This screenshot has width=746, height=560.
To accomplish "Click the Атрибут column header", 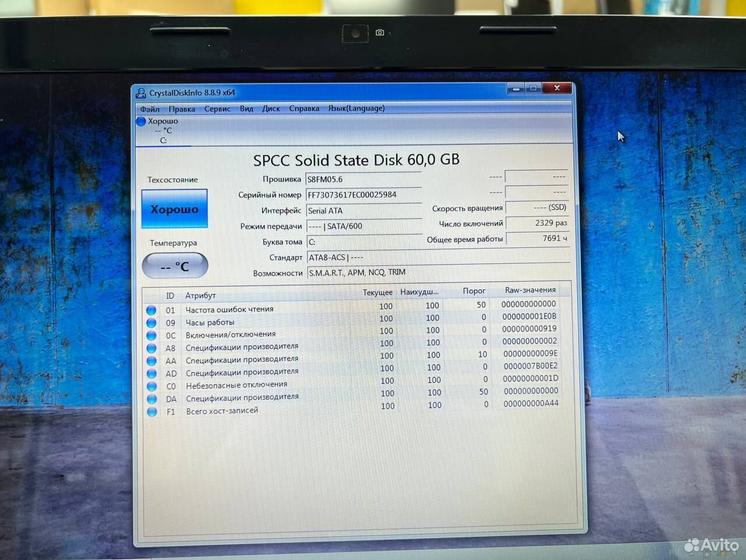I will pos(200,295).
